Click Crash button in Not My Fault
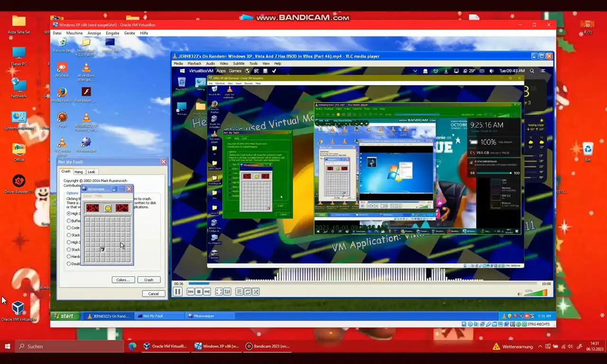This screenshot has height=364, width=607. pos(149,280)
